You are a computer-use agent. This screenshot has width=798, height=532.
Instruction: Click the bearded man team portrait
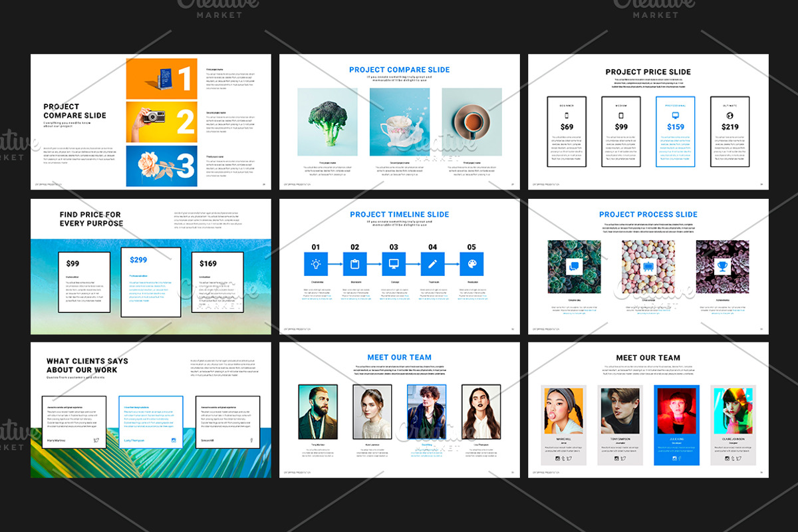click(x=318, y=412)
